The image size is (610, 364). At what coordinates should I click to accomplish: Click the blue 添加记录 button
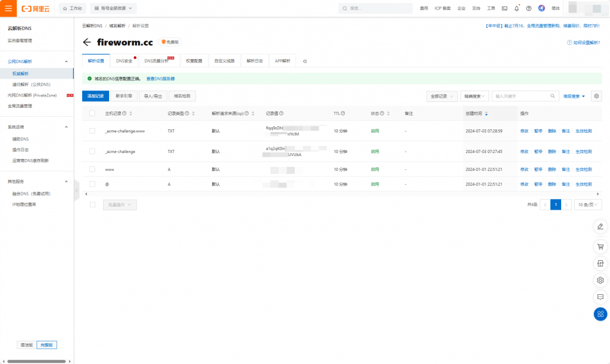click(x=95, y=96)
